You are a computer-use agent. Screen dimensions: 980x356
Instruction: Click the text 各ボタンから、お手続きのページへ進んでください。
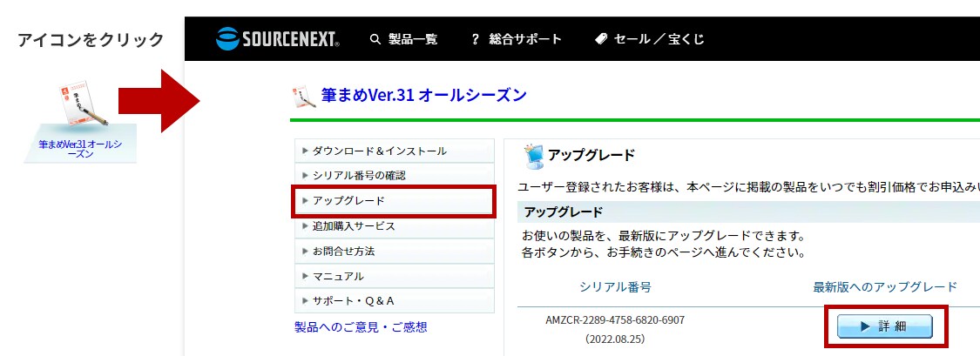pyautogui.click(x=663, y=253)
